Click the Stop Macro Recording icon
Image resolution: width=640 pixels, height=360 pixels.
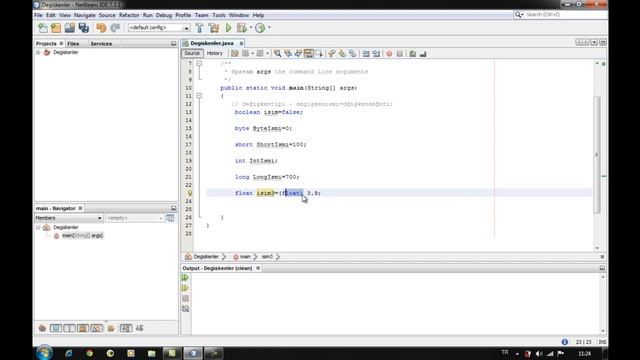pyautogui.click(x=400, y=53)
